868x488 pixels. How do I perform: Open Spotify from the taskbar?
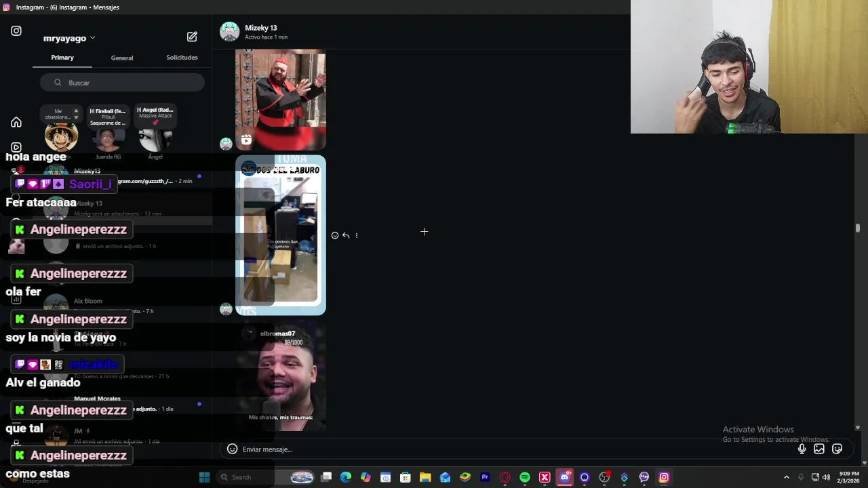click(x=525, y=477)
